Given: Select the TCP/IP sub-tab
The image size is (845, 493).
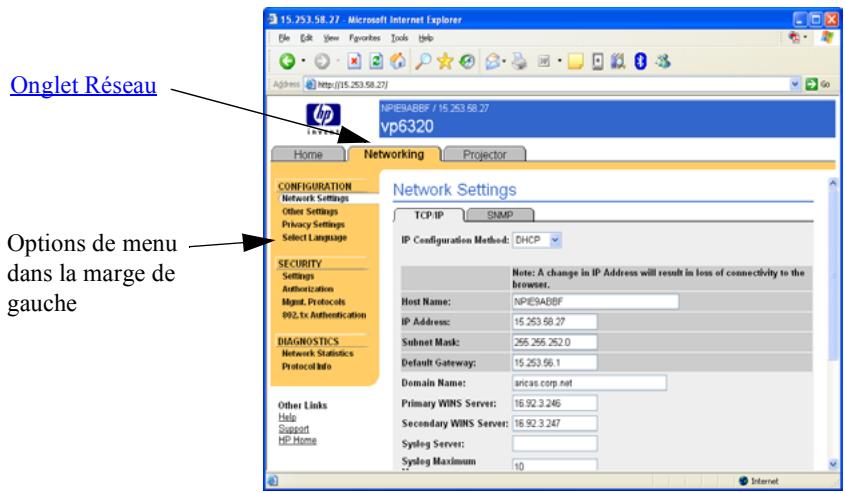Looking at the screenshot, I should [x=429, y=215].
